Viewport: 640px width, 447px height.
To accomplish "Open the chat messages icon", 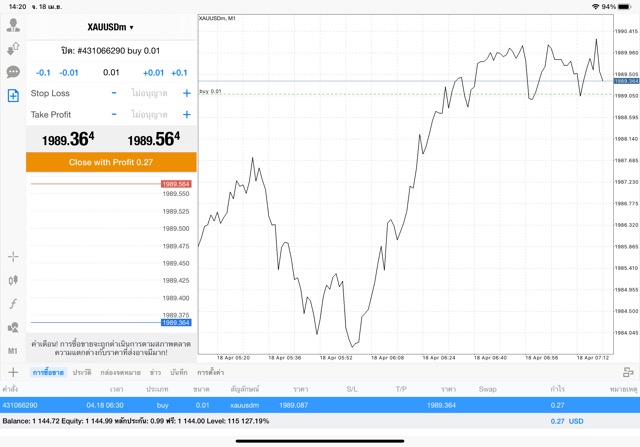I will coord(13,72).
